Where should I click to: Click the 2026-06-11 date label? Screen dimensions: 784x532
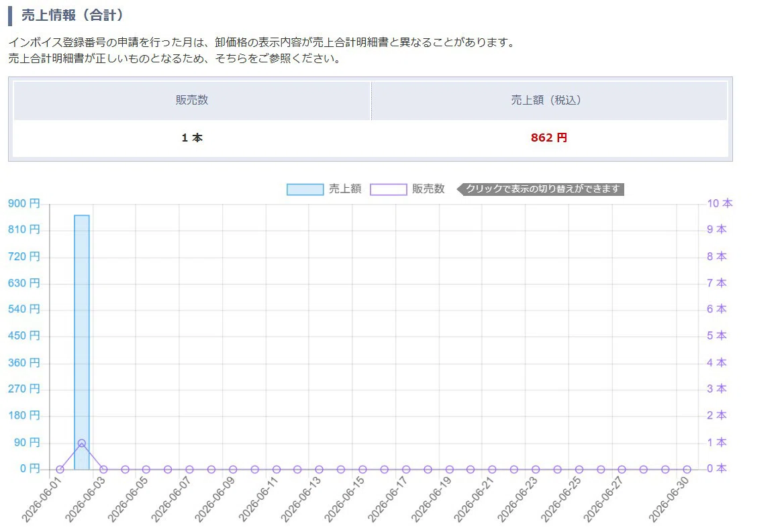pyautogui.click(x=258, y=499)
